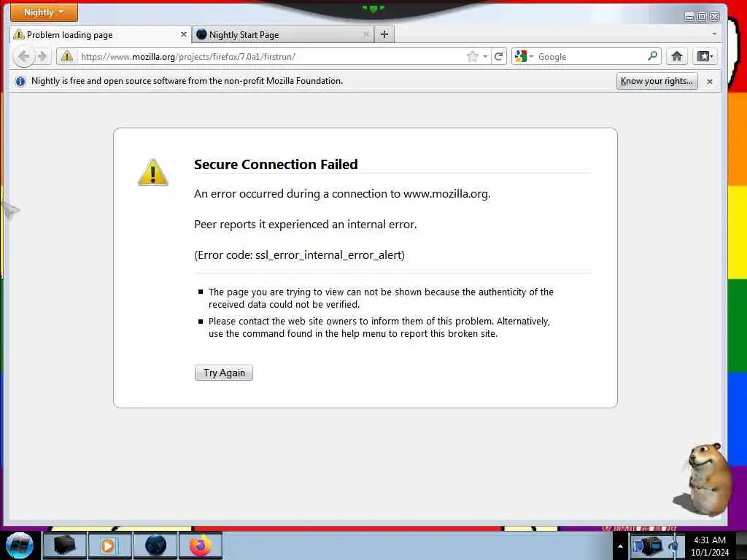747x560 pixels.
Task: Close the Problem loading page tab
Action: point(183,34)
